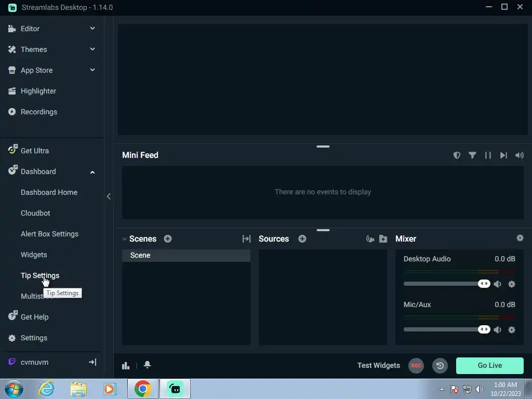Open Themes in the sidebar
Screen dimensions: 532x399
click(x=34, y=49)
